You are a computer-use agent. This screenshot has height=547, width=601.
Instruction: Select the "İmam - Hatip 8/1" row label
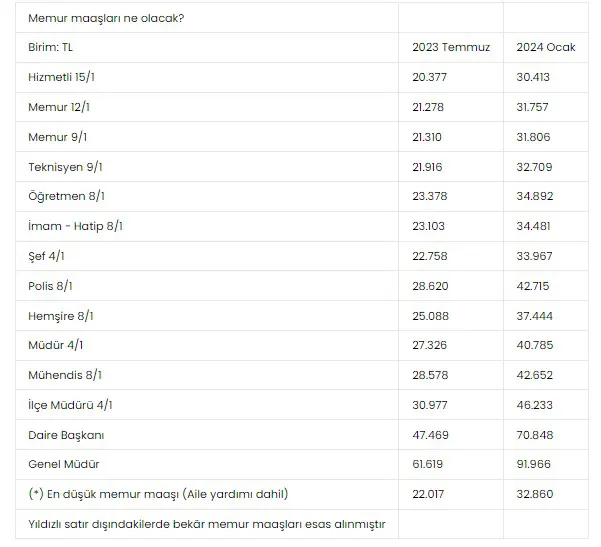(x=76, y=226)
